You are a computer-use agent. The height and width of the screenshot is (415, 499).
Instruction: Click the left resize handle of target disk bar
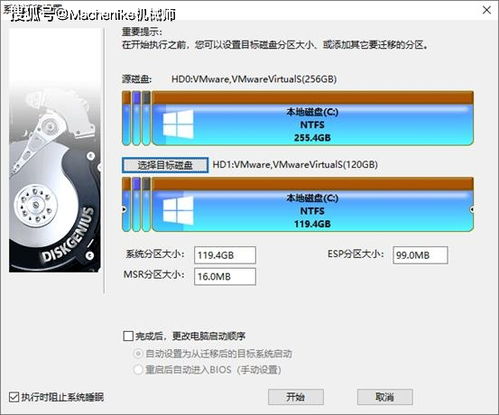(124, 210)
